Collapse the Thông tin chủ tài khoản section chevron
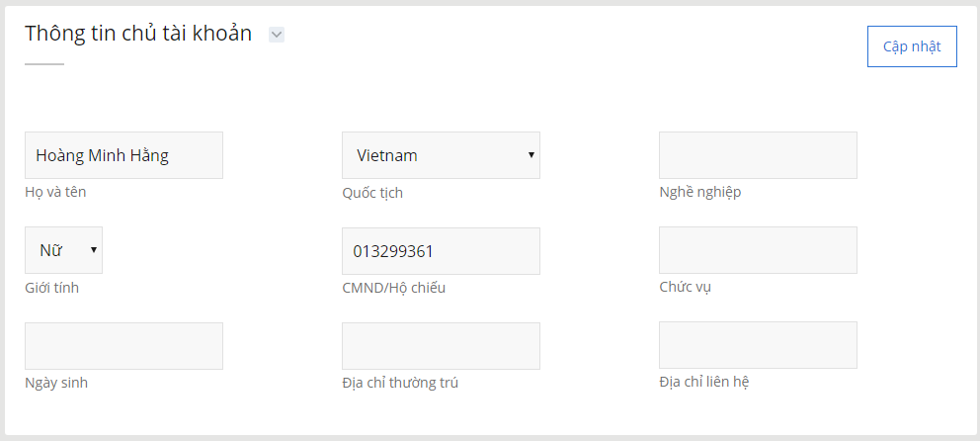The image size is (980, 441). [277, 35]
